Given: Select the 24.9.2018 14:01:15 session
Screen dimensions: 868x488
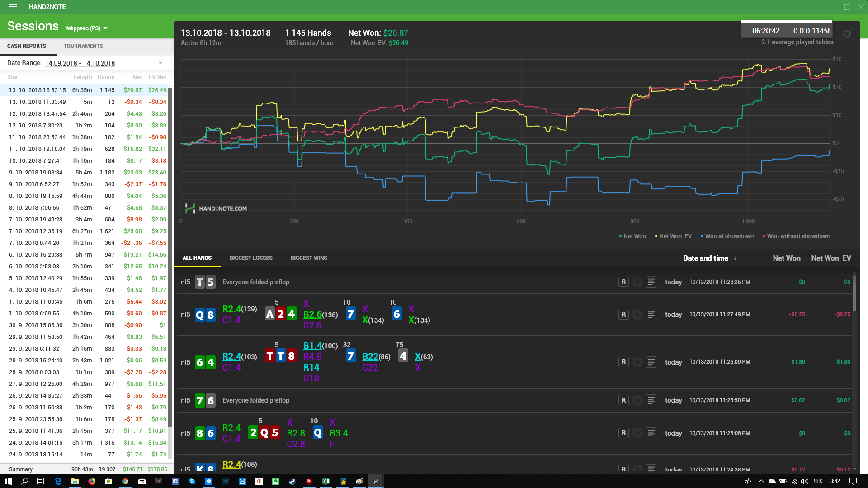Looking at the screenshot, I should 84,443.
